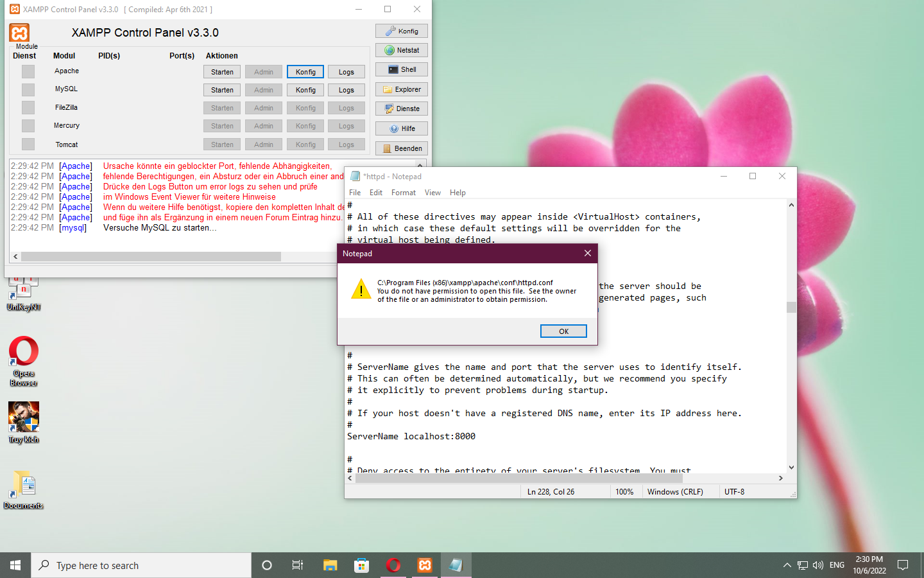
Task: Open the View menu in Notepad
Action: point(433,193)
